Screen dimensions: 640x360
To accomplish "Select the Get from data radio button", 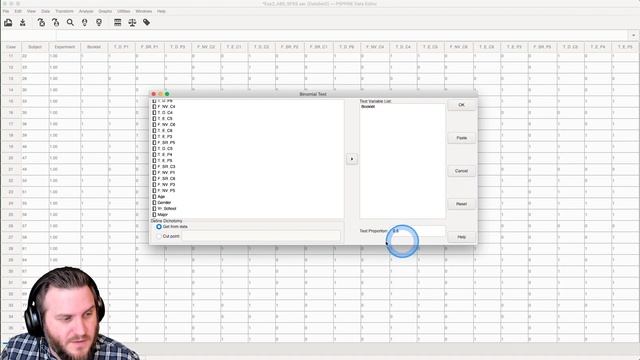I will tap(159, 227).
